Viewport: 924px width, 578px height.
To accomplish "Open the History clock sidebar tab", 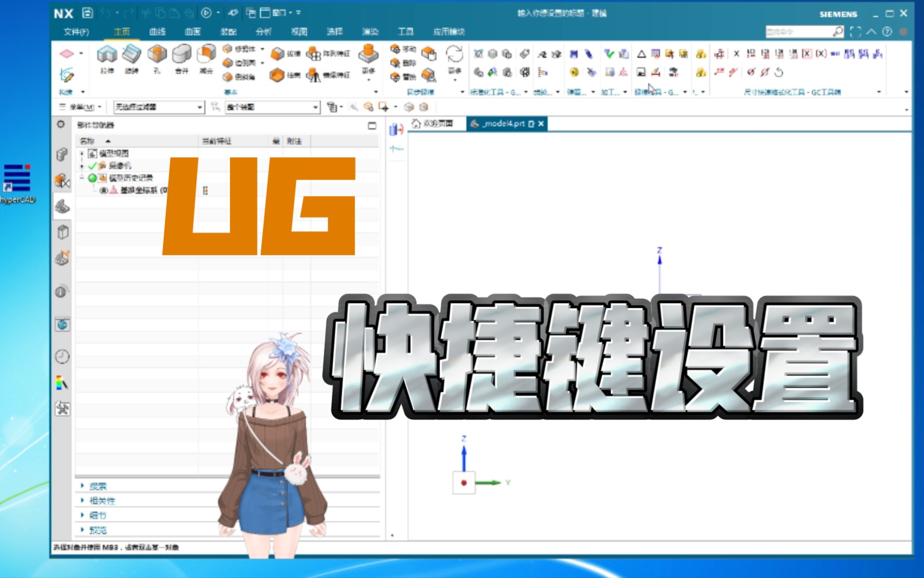I will [x=62, y=356].
